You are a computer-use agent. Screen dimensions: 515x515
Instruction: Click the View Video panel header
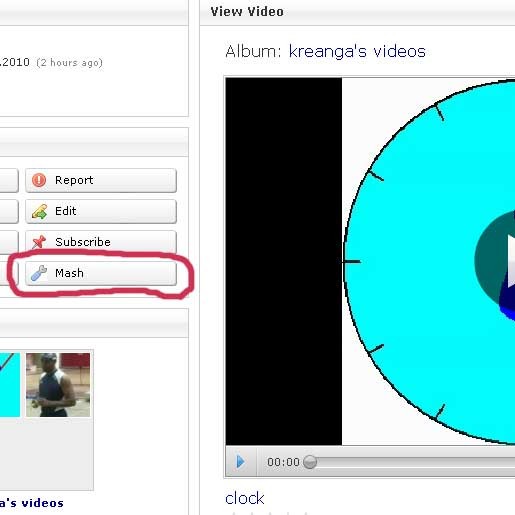click(x=357, y=12)
